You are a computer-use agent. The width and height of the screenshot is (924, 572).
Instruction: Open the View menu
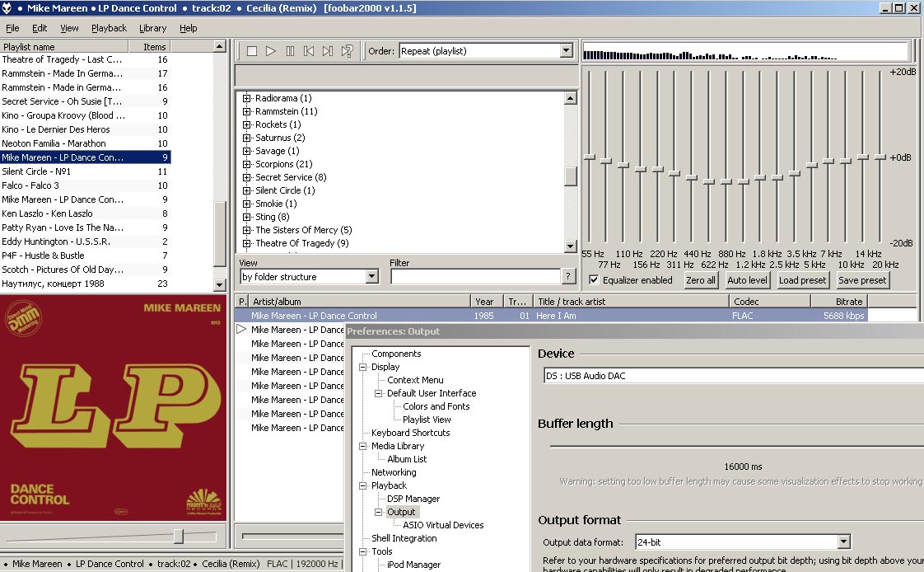(69, 28)
